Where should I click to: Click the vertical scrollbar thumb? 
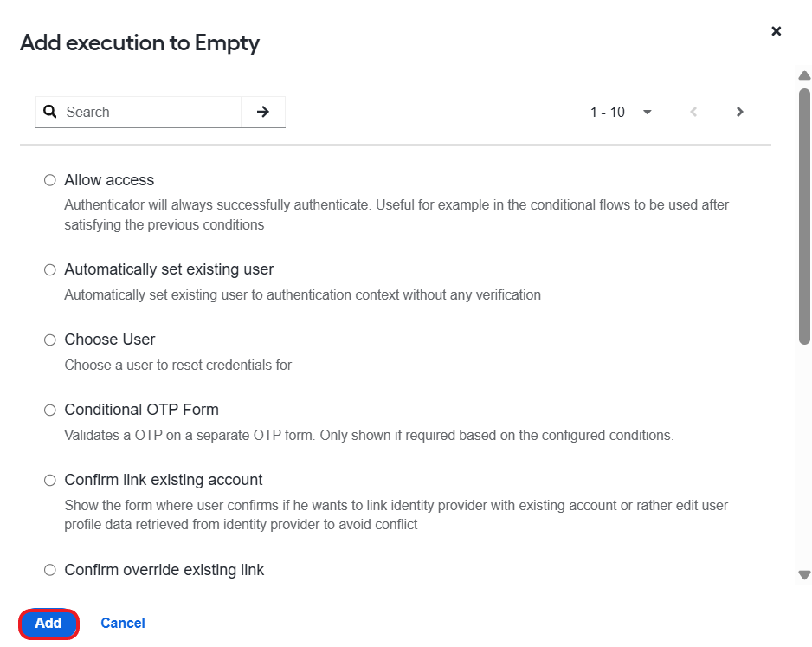pos(804,216)
